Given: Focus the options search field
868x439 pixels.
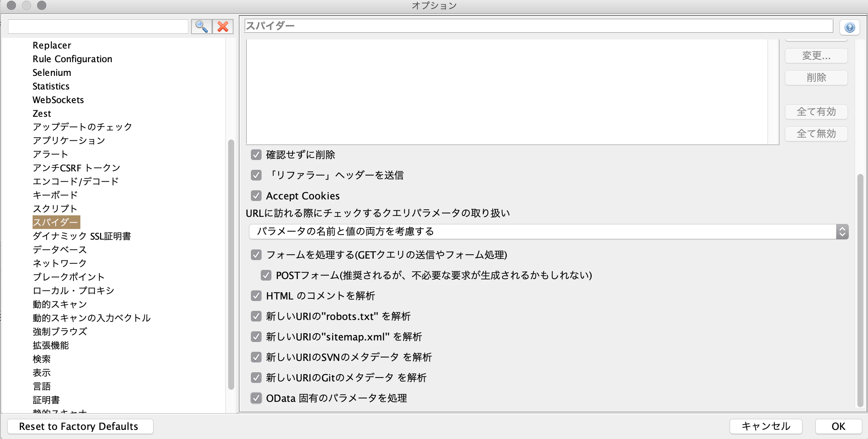Looking at the screenshot, I should click(98, 27).
